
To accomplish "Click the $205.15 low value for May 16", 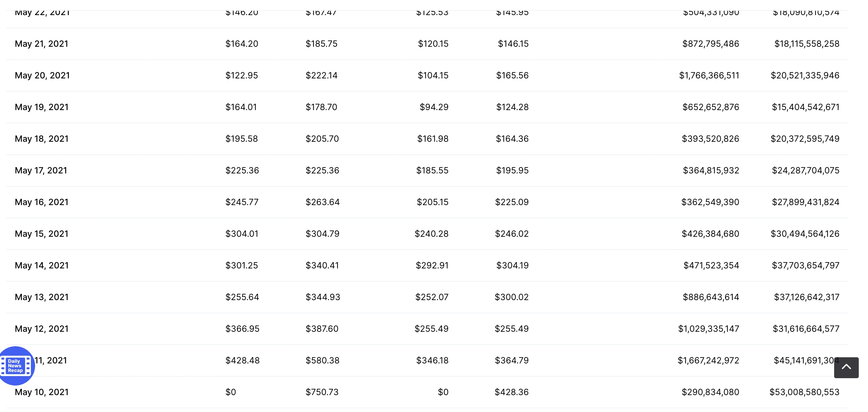I will [433, 202].
